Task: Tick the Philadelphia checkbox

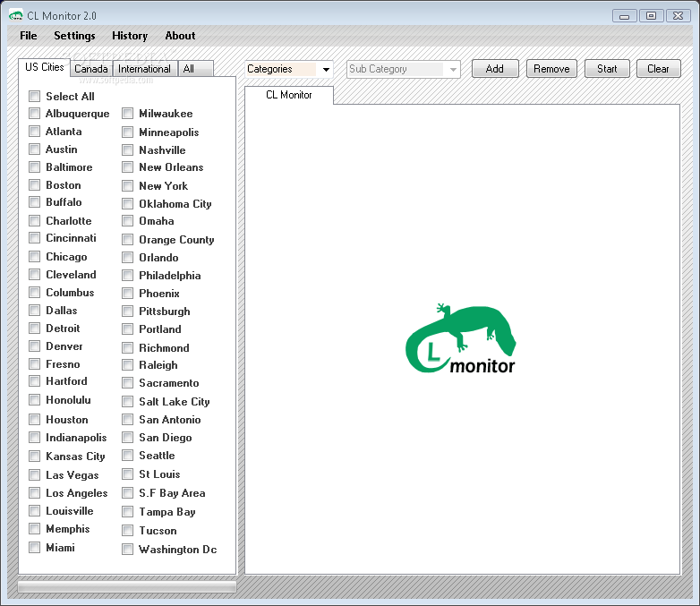Action: click(128, 276)
